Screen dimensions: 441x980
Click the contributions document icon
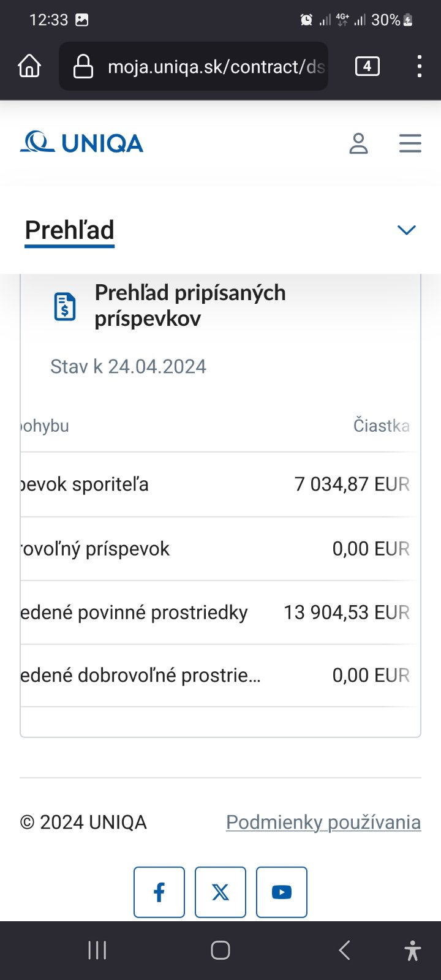(x=65, y=306)
